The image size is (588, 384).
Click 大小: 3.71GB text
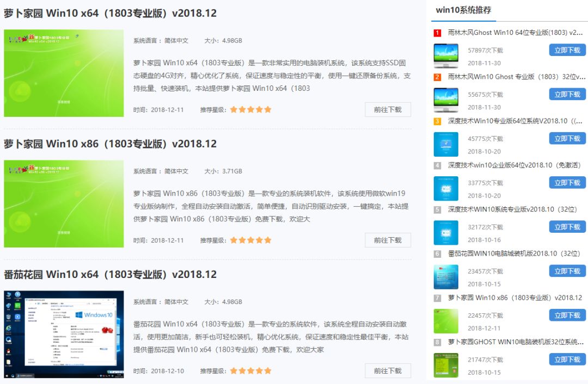[223, 171]
